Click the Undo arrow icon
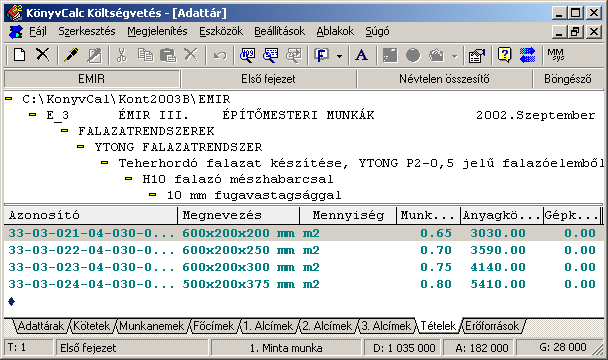608x360 pixels. (220, 55)
